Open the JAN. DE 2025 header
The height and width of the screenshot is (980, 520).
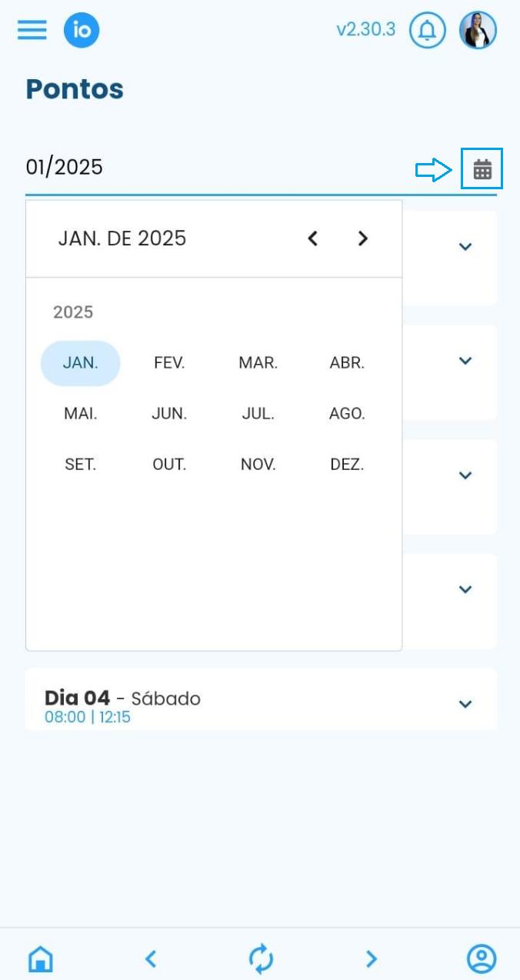coord(122,238)
